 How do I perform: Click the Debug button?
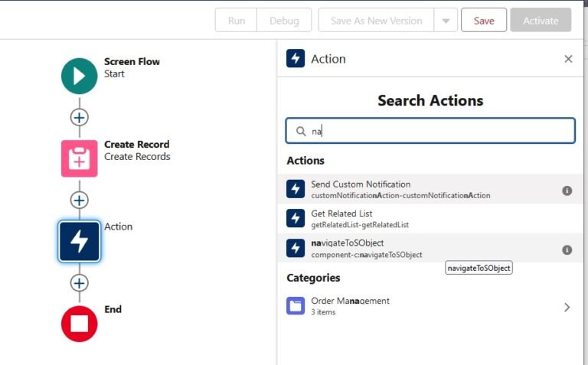(284, 21)
